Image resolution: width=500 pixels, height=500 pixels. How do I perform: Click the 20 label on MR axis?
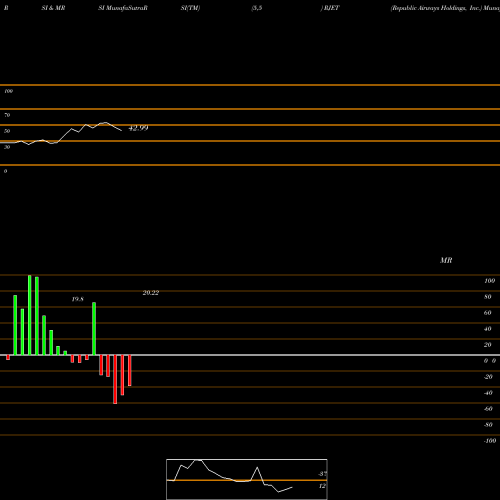[488, 345]
